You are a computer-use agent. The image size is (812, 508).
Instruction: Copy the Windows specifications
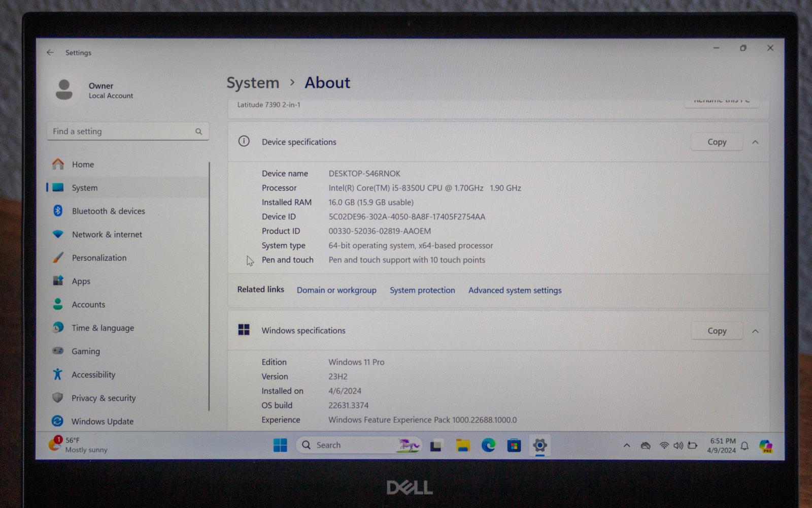pos(717,331)
